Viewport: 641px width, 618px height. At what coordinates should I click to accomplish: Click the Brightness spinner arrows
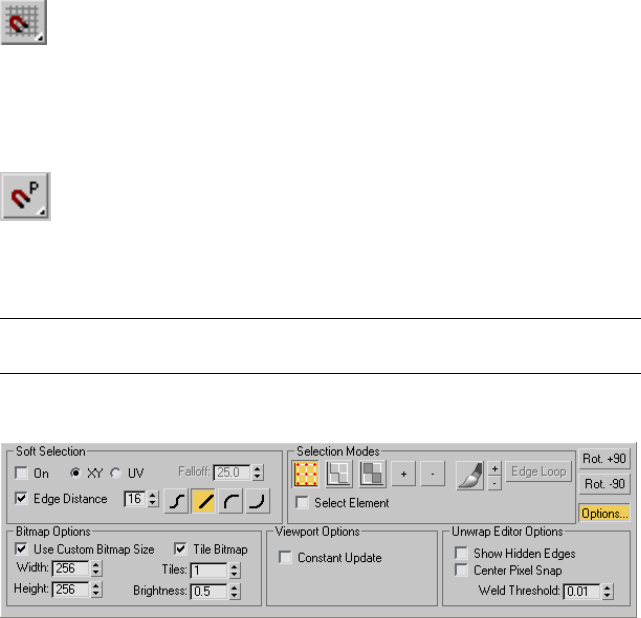[x=234, y=591]
